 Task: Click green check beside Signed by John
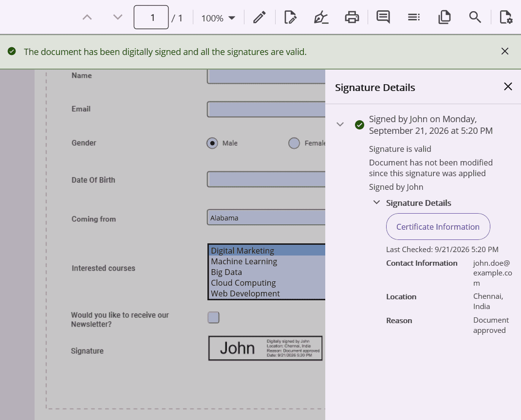tap(359, 125)
